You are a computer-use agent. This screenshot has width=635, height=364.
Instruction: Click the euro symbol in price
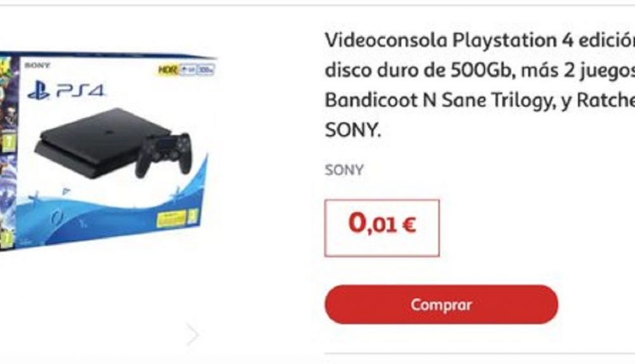pyautogui.click(x=410, y=225)
